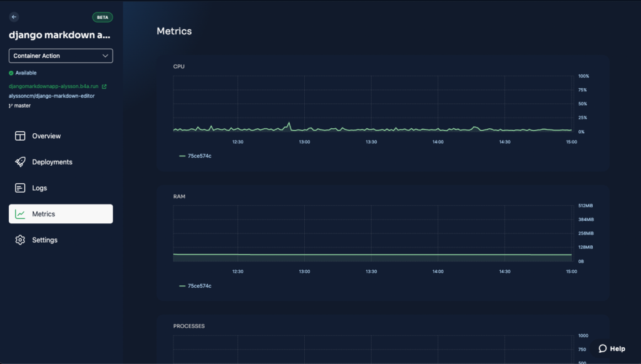Click the Overview layout icon
This screenshot has width=641, height=364.
click(x=20, y=136)
